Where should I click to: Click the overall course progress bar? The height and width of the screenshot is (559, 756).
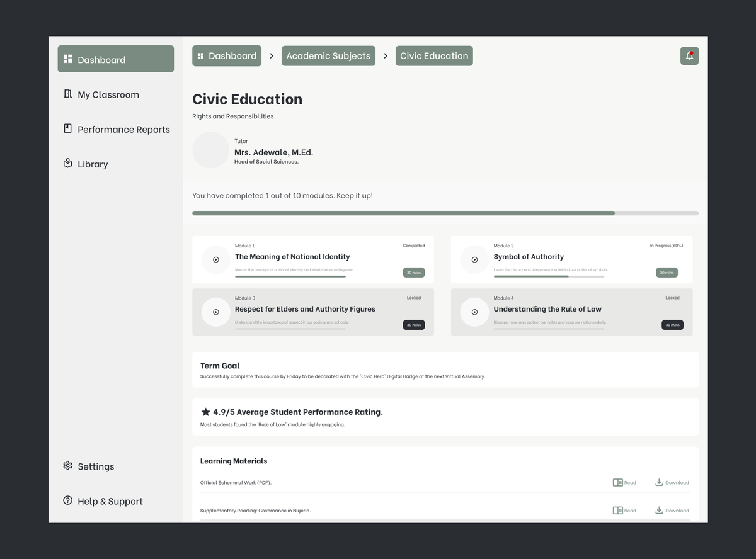coord(445,213)
